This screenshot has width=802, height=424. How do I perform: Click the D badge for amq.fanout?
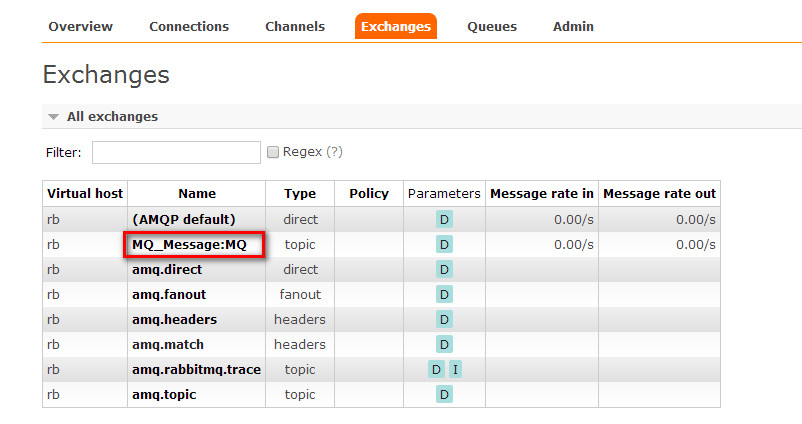point(444,295)
